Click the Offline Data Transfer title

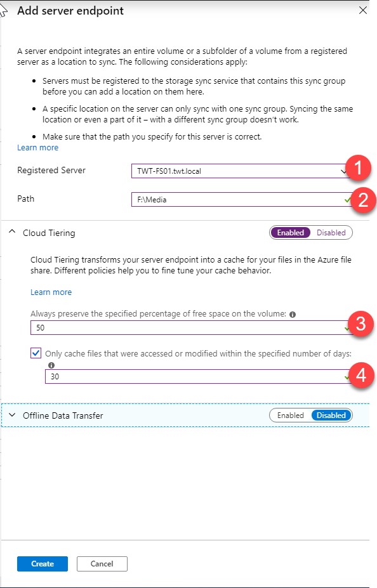(63, 415)
